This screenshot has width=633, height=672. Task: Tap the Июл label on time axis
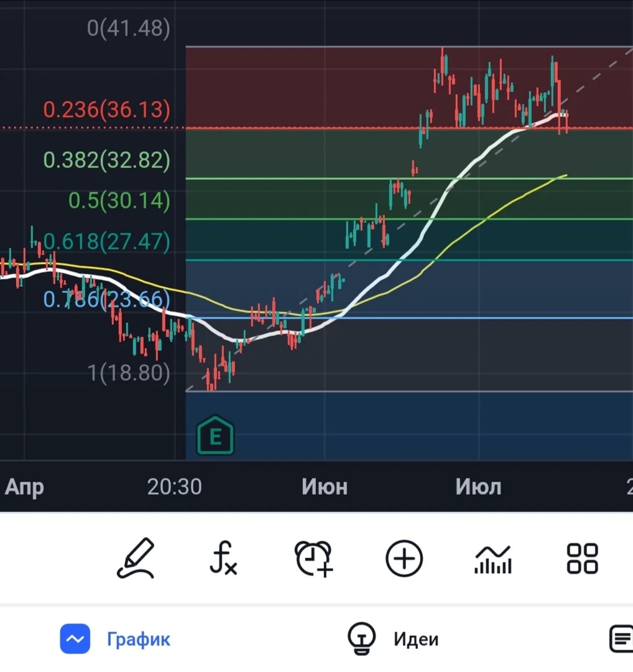[478, 487]
